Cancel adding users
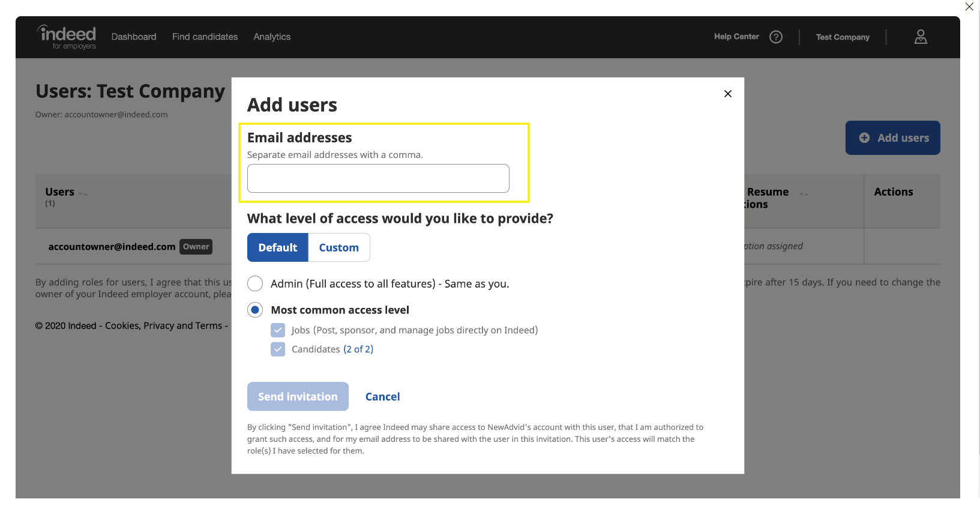This screenshot has width=980, height=508. [382, 397]
